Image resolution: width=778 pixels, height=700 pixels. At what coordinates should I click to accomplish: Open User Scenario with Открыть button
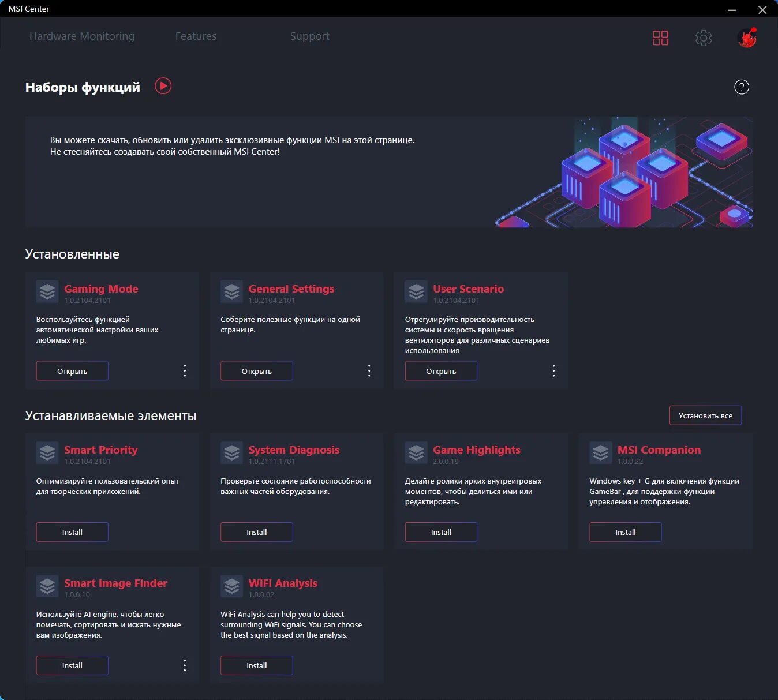point(441,371)
